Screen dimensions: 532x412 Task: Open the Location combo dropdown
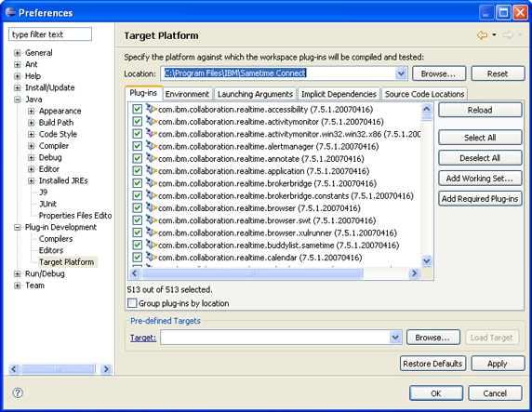click(401, 73)
